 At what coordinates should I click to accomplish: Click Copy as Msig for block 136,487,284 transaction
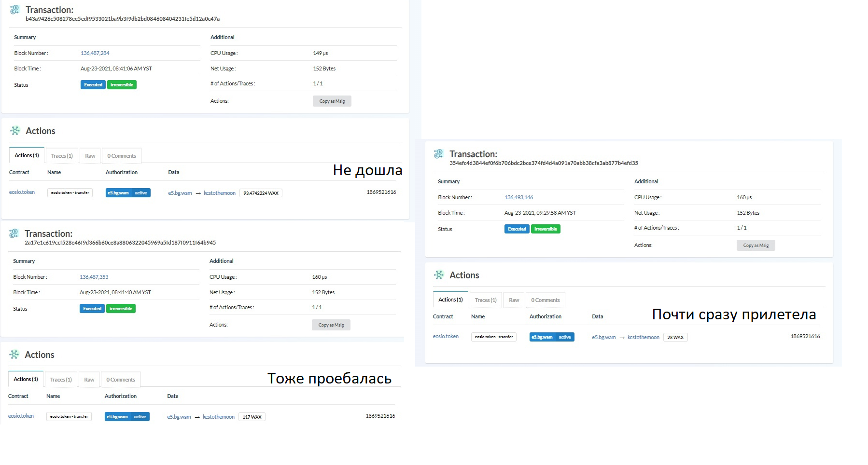(332, 101)
